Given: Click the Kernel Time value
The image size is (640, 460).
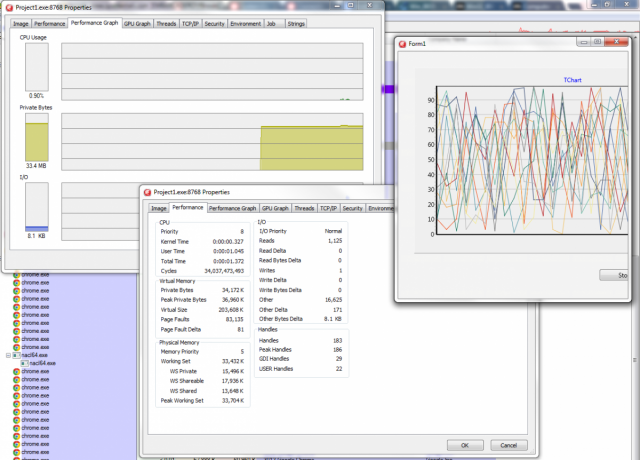Looking at the screenshot, I should 228,242.
